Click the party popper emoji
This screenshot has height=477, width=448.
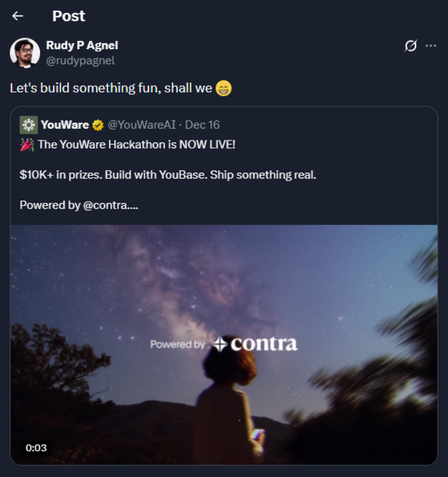click(x=27, y=144)
